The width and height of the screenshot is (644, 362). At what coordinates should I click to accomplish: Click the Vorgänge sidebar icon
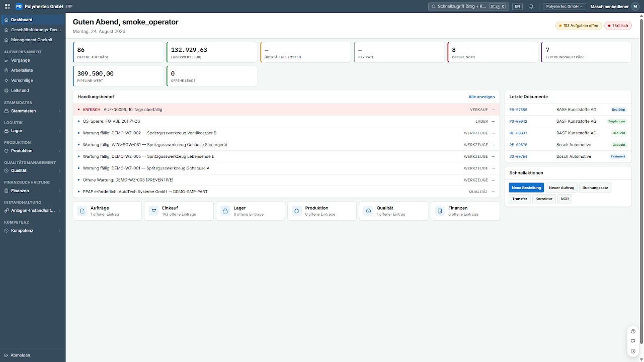(x=6, y=60)
